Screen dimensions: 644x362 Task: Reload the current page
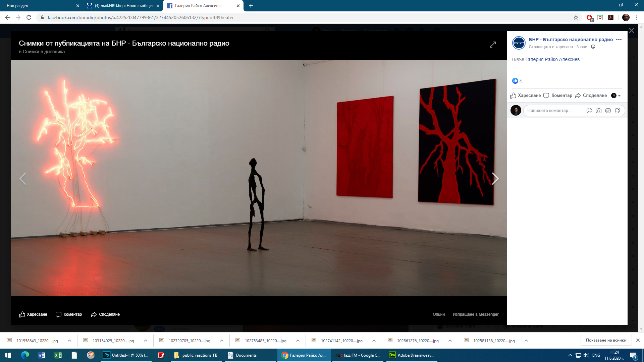coord(29,17)
